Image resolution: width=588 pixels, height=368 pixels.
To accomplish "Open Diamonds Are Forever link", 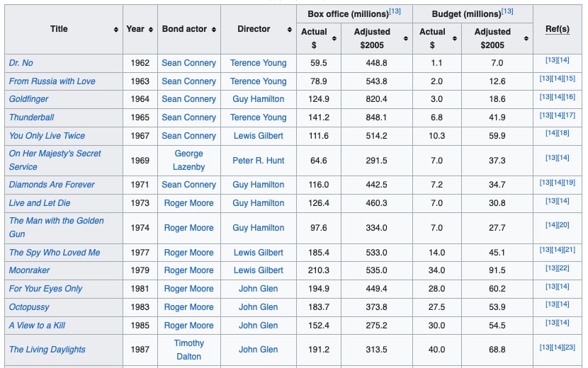I will click(x=52, y=185).
